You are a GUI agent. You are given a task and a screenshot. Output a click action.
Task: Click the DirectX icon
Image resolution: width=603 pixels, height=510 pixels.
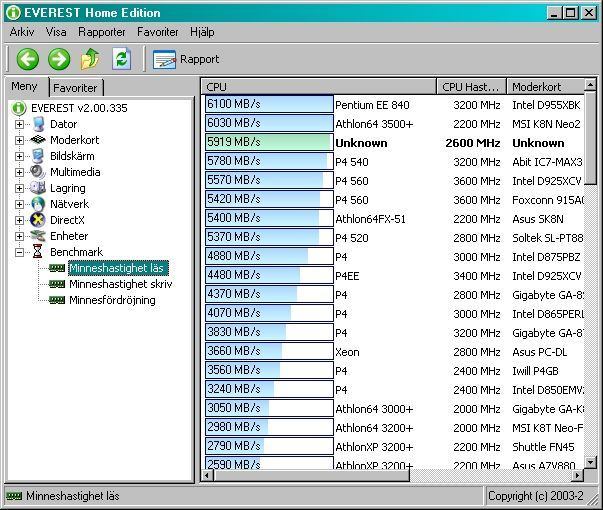pyautogui.click(x=38, y=220)
